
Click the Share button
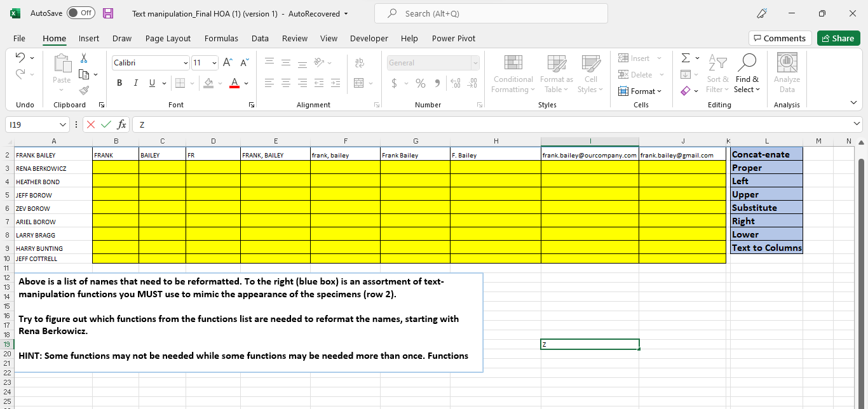pyautogui.click(x=838, y=38)
